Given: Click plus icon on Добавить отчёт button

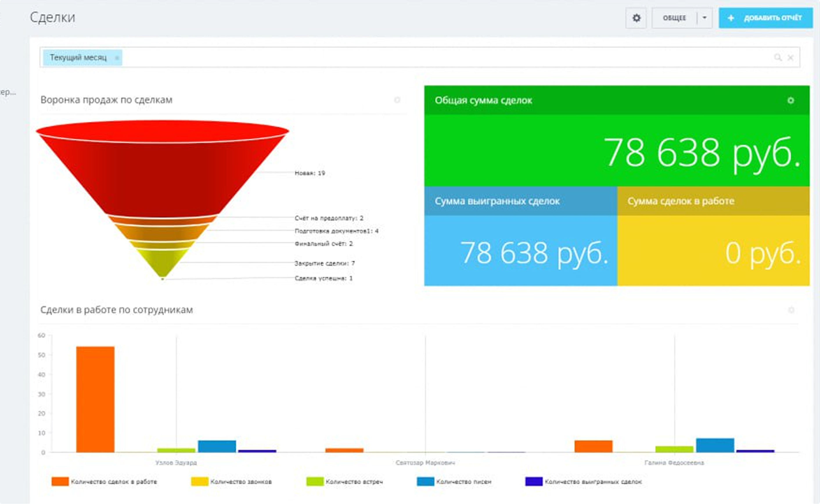Looking at the screenshot, I should click(x=731, y=18).
